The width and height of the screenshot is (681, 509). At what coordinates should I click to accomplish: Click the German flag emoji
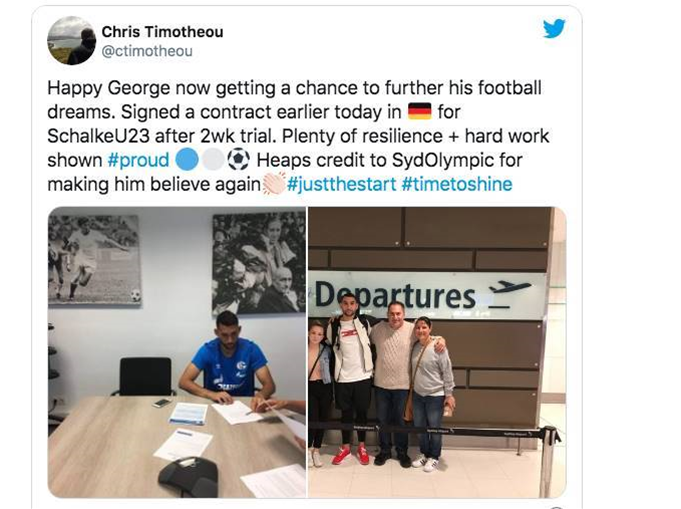[x=420, y=112]
